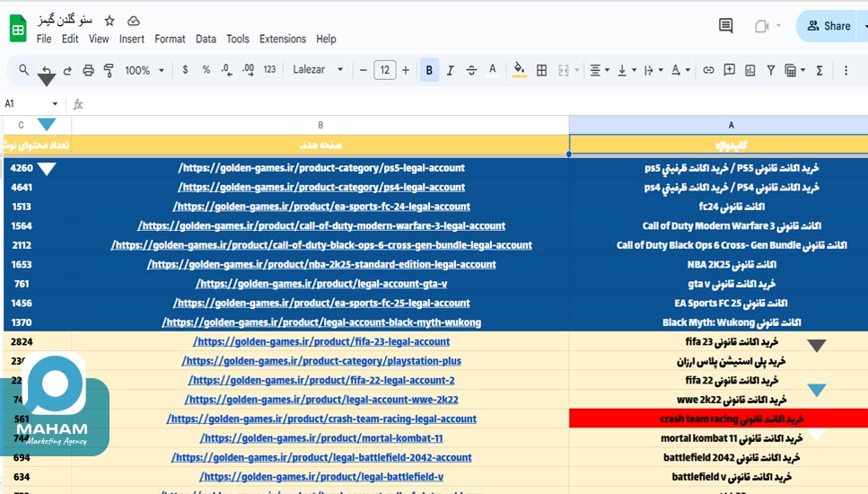868x494 pixels.
Task: Open the ea-sports-fc-24-legal-account link
Action: point(321,207)
